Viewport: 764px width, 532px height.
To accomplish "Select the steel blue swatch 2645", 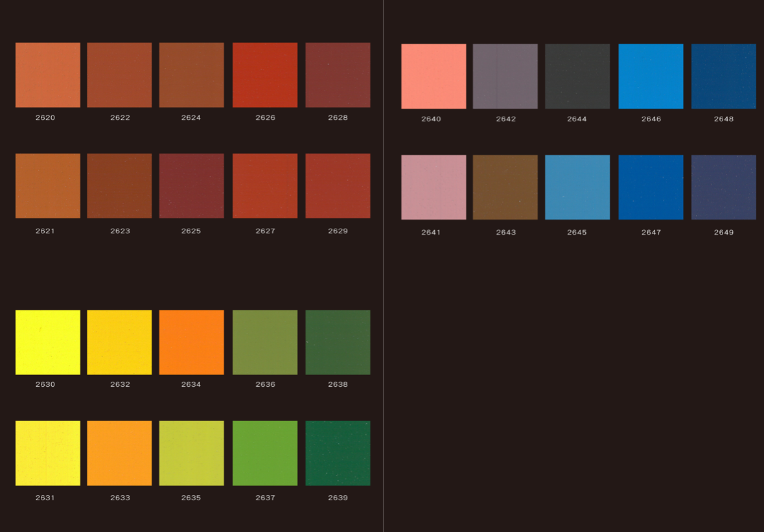I will [x=577, y=187].
